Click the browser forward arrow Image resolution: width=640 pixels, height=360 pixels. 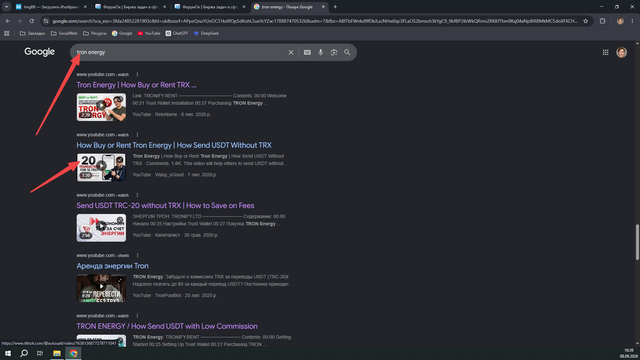(x=19, y=21)
